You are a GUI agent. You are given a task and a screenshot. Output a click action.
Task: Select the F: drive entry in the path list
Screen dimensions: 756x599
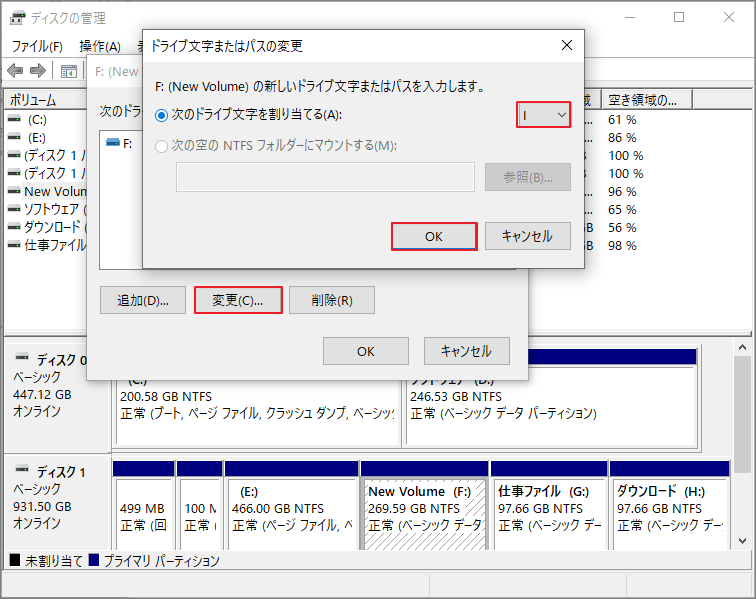click(x=121, y=143)
